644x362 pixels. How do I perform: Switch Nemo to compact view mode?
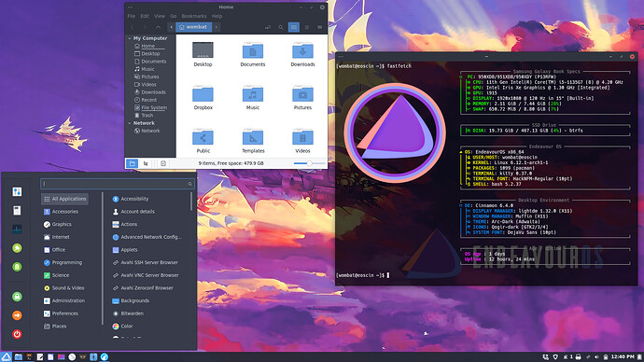[x=319, y=27]
